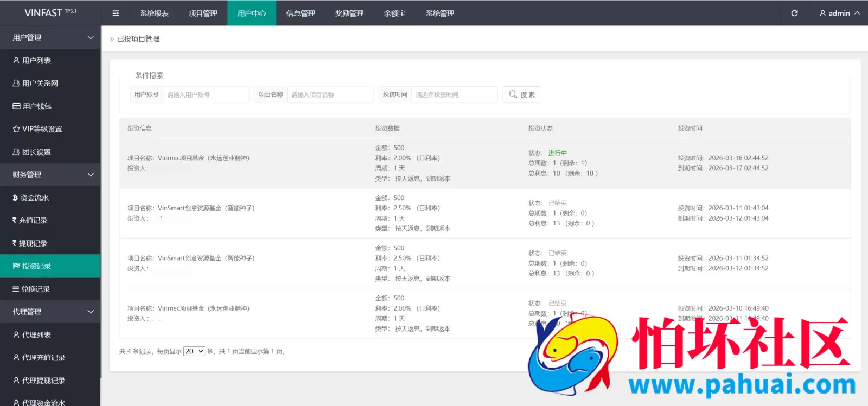Click the admin chevron arrow
868x406 pixels.
coord(857,13)
